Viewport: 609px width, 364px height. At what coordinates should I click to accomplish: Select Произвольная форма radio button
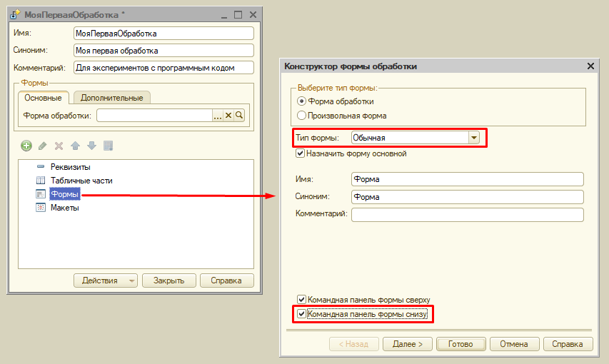click(301, 116)
